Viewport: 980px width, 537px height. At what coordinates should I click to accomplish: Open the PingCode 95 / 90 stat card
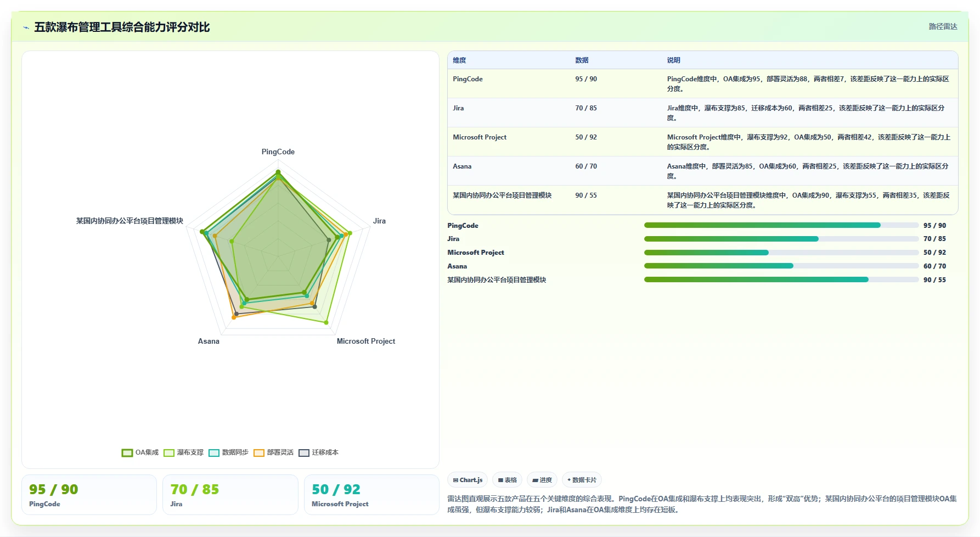click(89, 495)
